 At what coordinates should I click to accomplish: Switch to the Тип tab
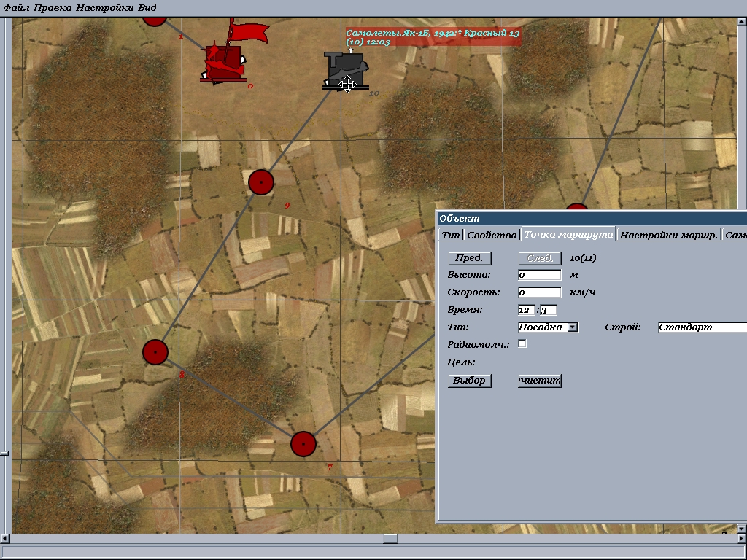(451, 235)
